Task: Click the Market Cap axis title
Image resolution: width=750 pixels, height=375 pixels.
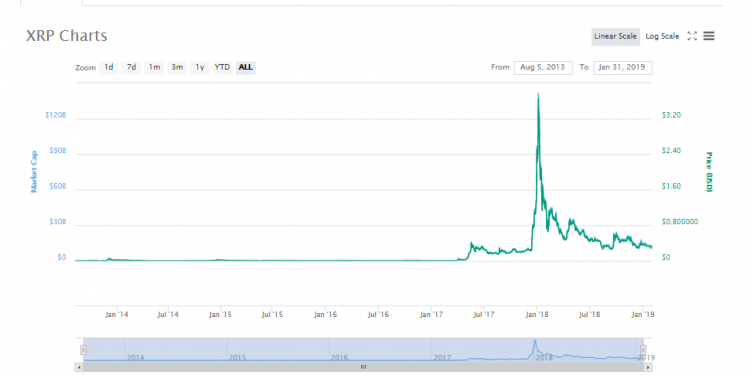Action: 34,172
